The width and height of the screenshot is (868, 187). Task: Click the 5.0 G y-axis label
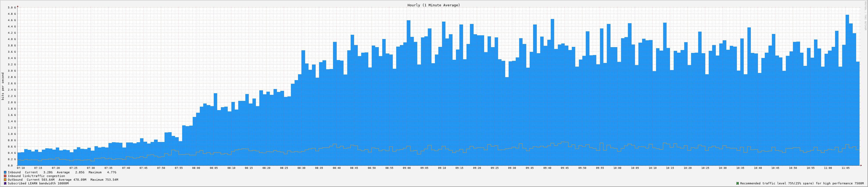[12, 7]
